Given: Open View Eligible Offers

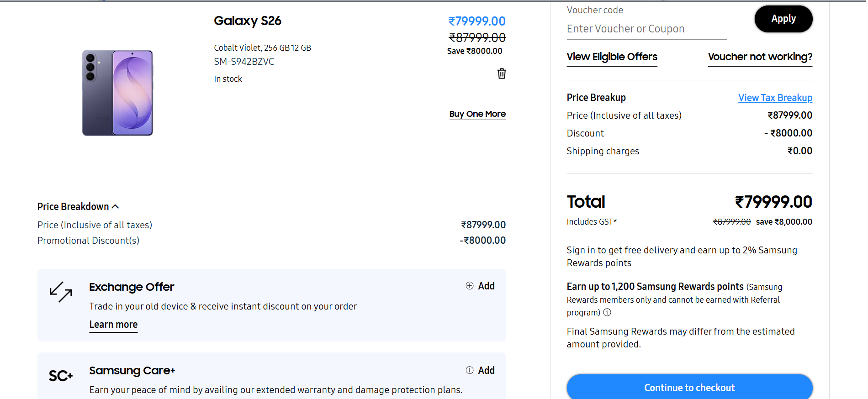Looking at the screenshot, I should (x=612, y=57).
